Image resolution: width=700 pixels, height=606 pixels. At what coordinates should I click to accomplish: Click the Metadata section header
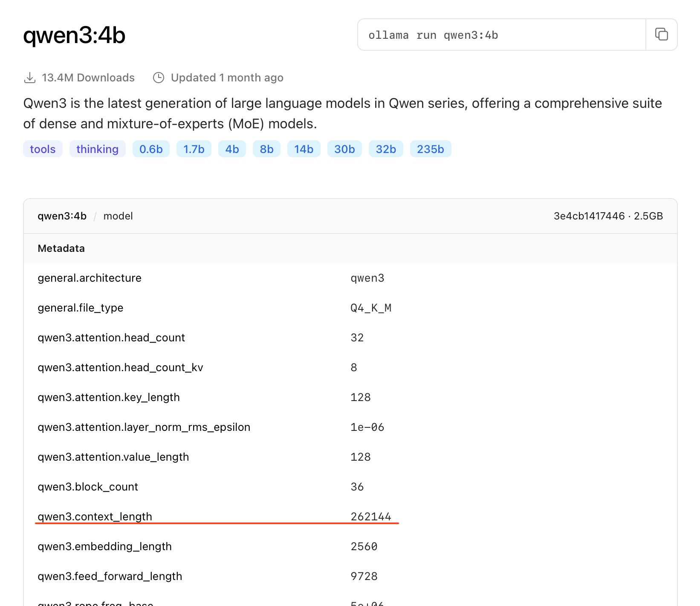pos(61,248)
